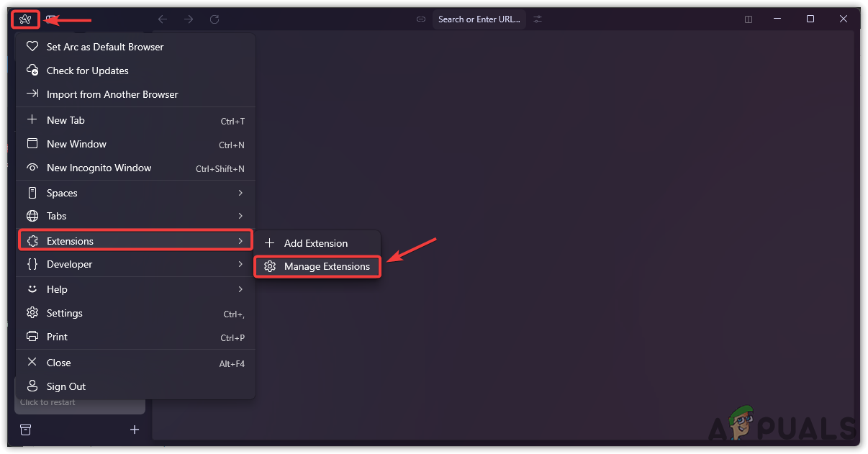
Task: Choose Add Extension from submenu
Action: 317,243
